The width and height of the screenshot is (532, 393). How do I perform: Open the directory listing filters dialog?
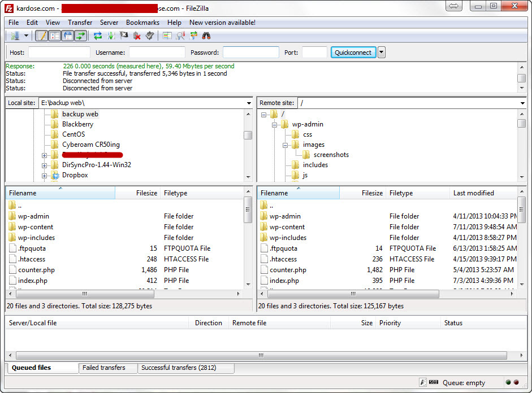pos(167,36)
